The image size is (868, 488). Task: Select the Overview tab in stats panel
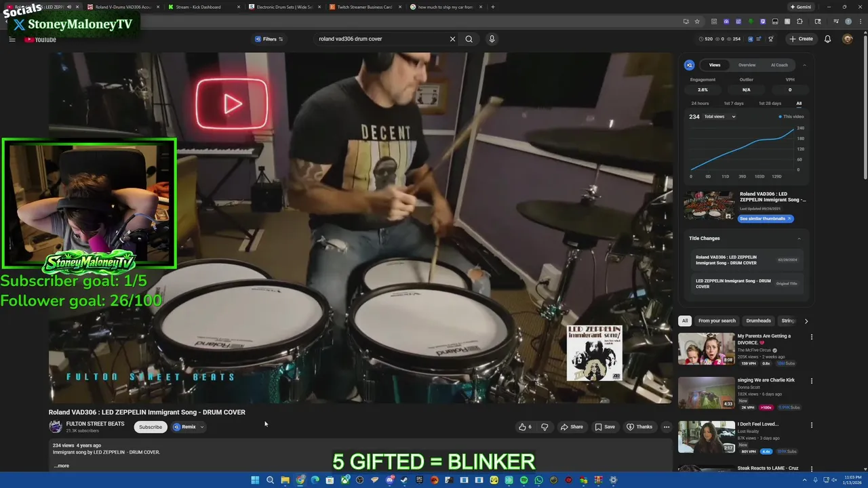coord(747,65)
